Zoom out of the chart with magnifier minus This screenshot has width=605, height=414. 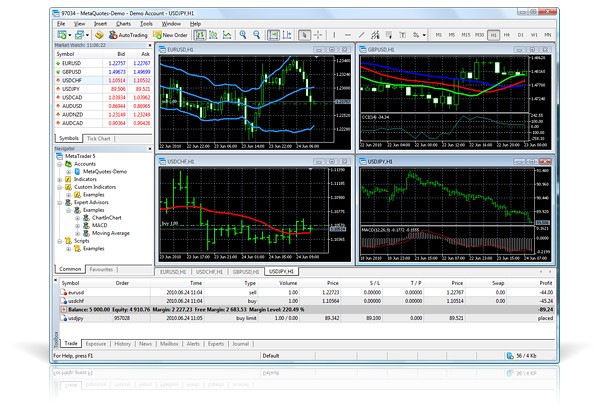257,35
